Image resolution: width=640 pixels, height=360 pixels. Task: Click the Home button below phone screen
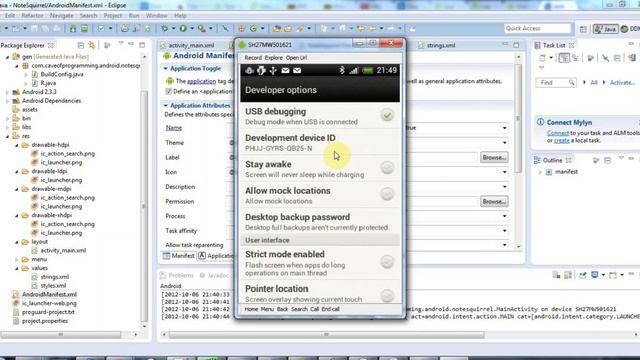251,309
